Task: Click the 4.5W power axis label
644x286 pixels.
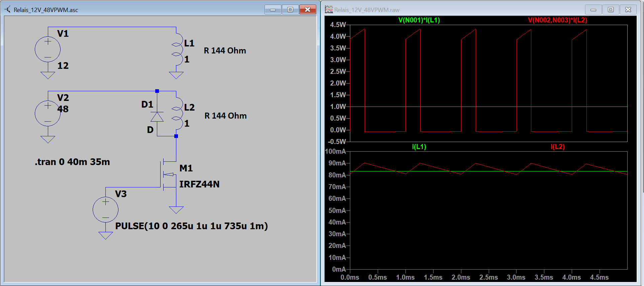Action: [x=338, y=25]
